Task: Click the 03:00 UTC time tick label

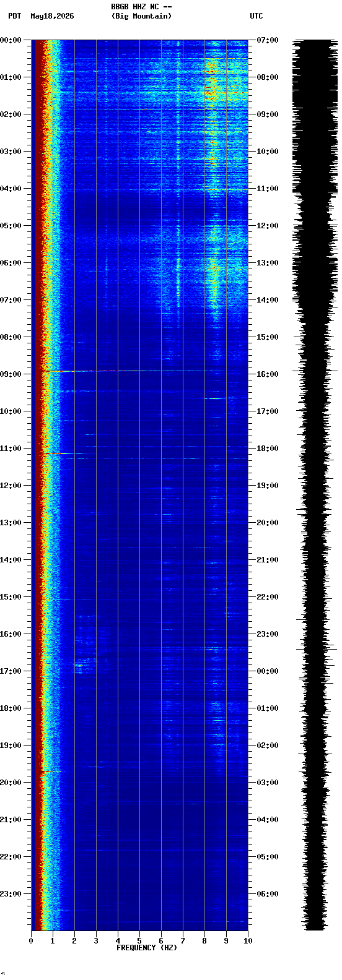Action: tap(267, 783)
